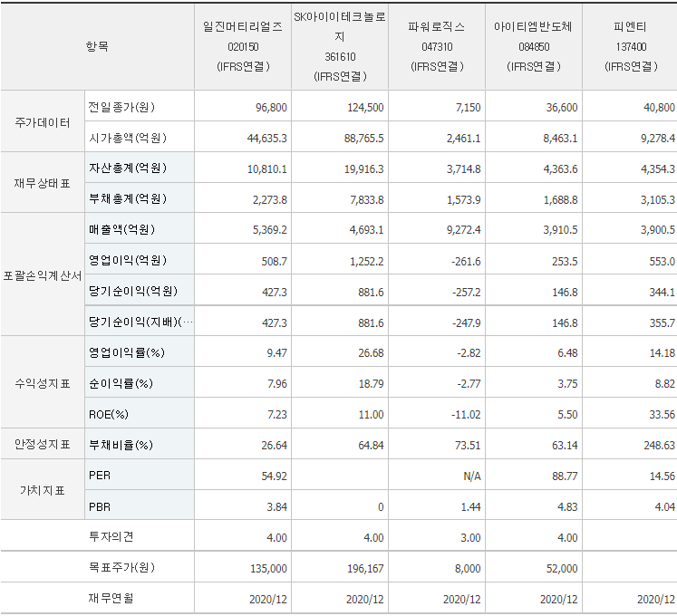Select revenue value 5,369.2
This screenshot has height=616, width=677.
click(x=269, y=230)
